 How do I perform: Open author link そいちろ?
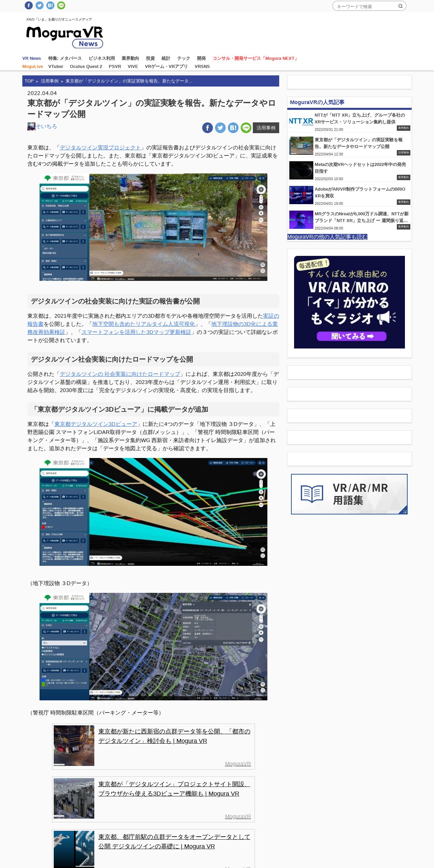pos(46,126)
